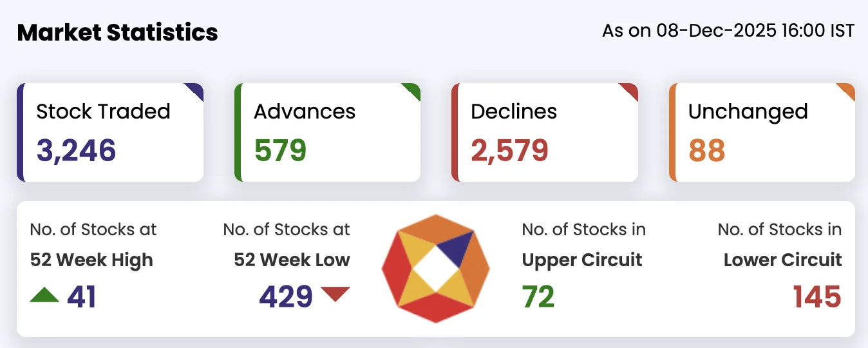Image resolution: width=868 pixels, height=348 pixels.
Task: Select the Advances card label
Action: click(x=305, y=111)
